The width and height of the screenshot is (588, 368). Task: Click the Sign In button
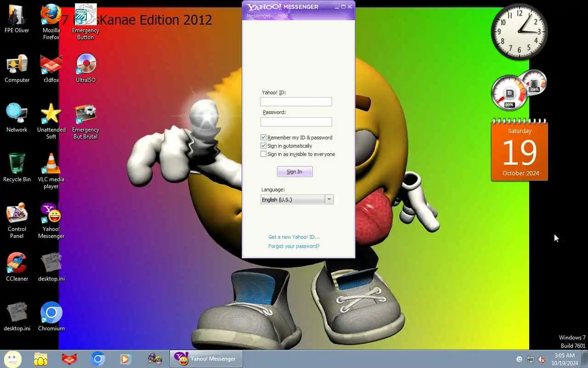pyautogui.click(x=294, y=172)
